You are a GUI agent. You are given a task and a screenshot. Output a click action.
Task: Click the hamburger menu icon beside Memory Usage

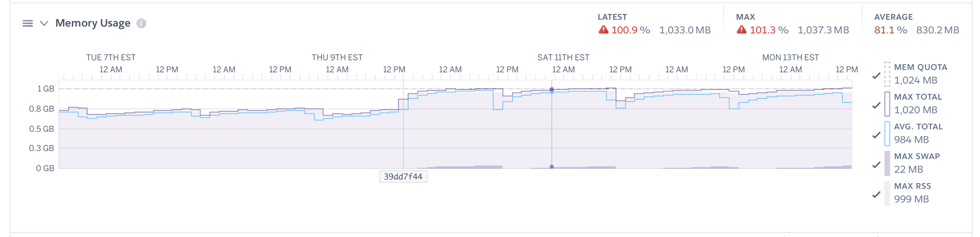click(x=27, y=23)
